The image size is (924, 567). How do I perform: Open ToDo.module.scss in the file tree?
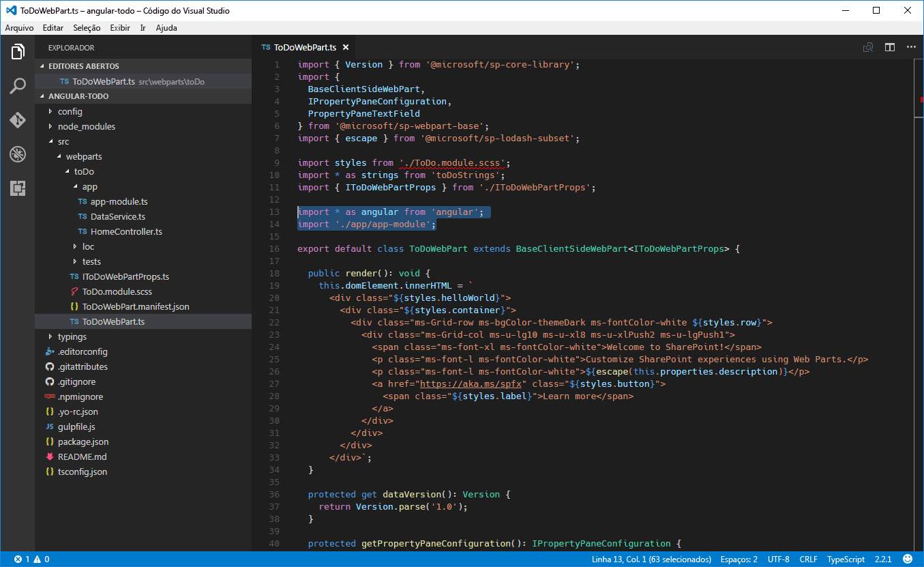click(143, 291)
